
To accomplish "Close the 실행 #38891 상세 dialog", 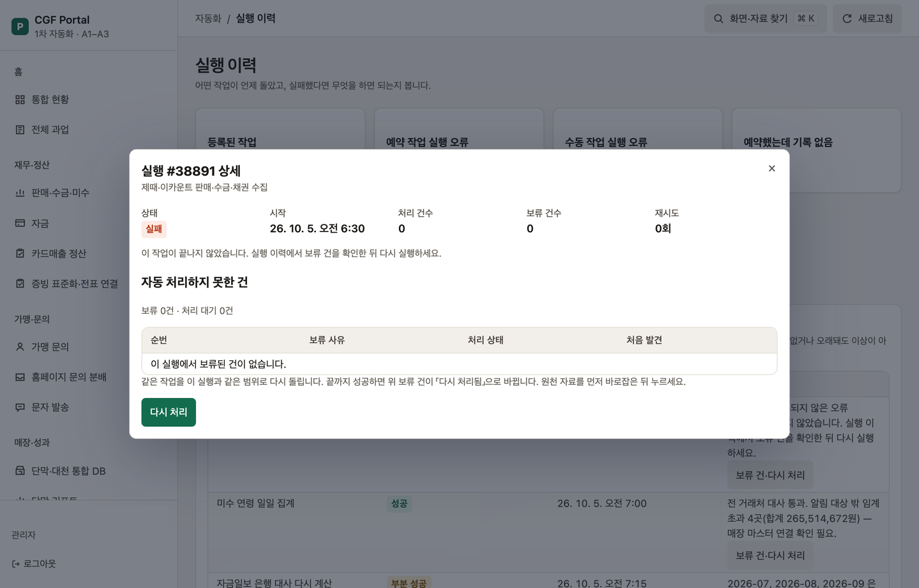I will pos(772,168).
